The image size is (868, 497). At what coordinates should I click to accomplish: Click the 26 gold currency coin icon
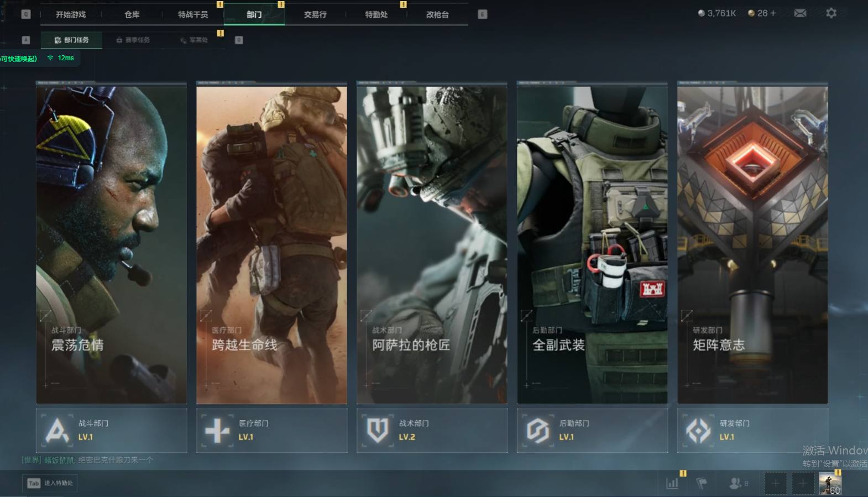751,13
